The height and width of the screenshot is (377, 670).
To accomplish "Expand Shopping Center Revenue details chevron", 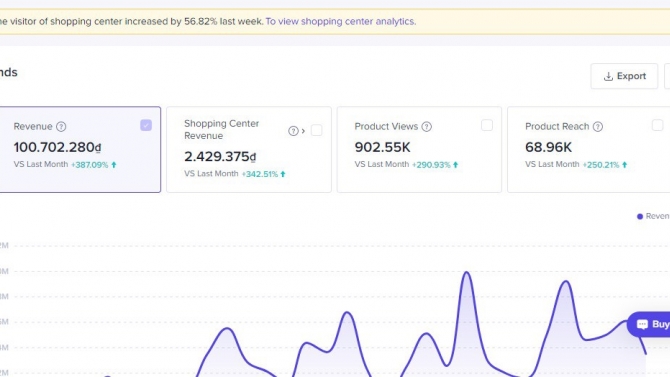I will point(303,131).
